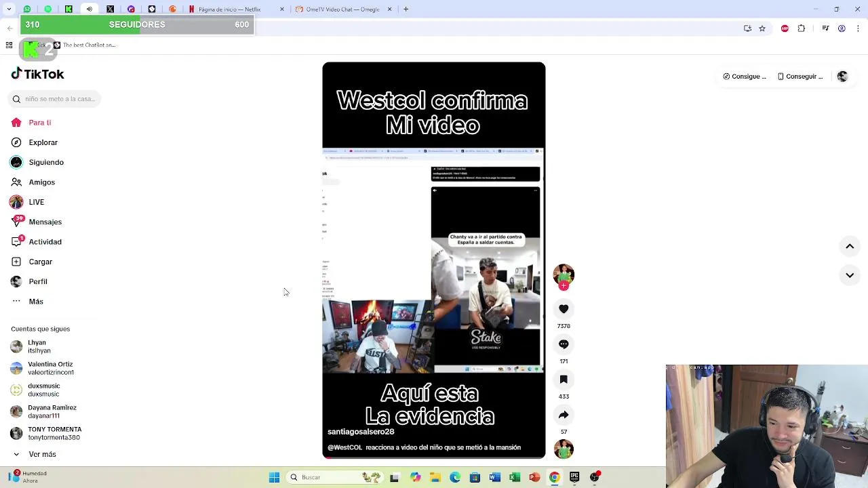Click the Conseguir app button
Image resolution: width=868 pixels, height=488 pixels.
[800, 77]
